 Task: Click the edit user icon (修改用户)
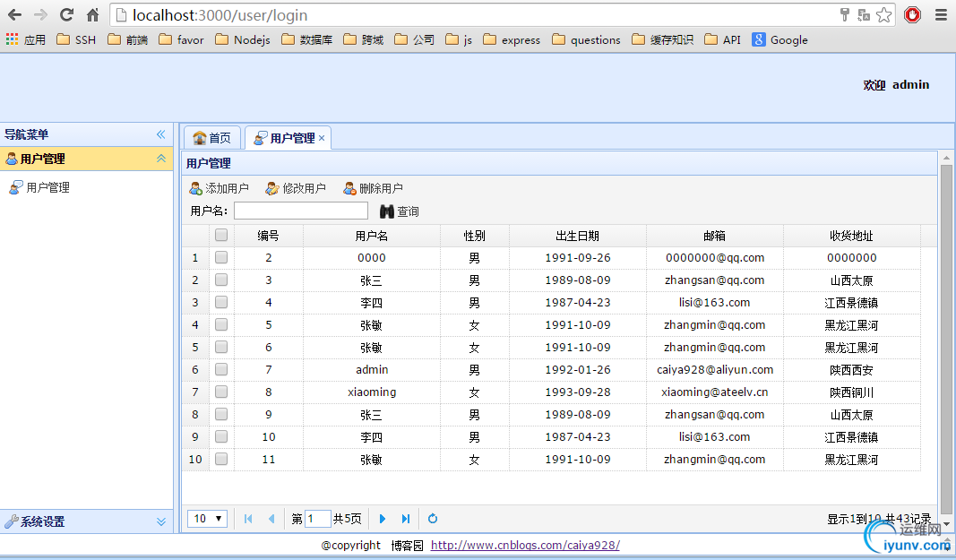tap(272, 189)
